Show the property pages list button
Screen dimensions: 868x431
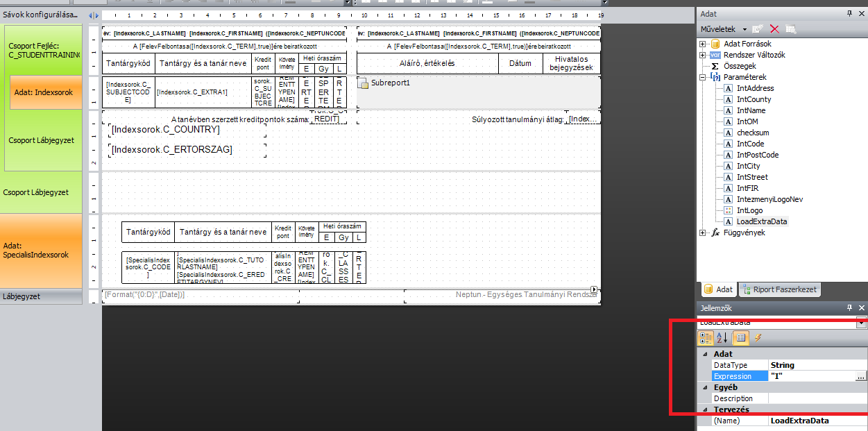coord(740,338)
